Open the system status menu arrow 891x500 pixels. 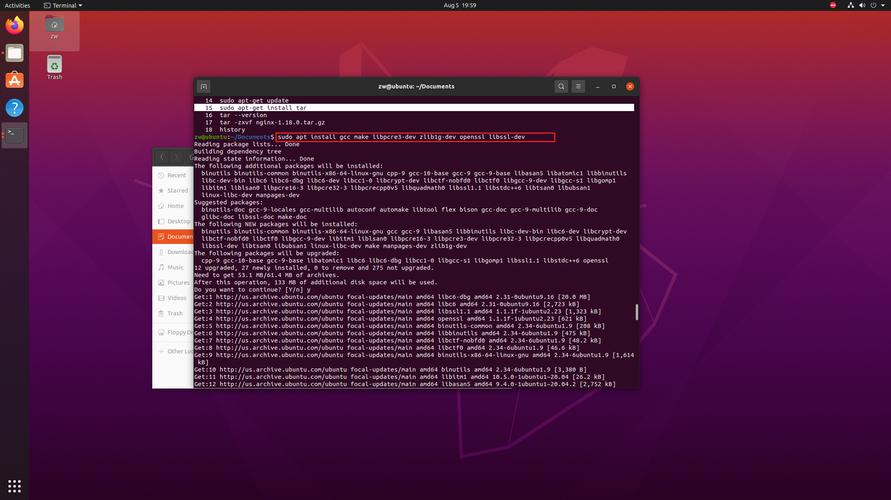881,5
